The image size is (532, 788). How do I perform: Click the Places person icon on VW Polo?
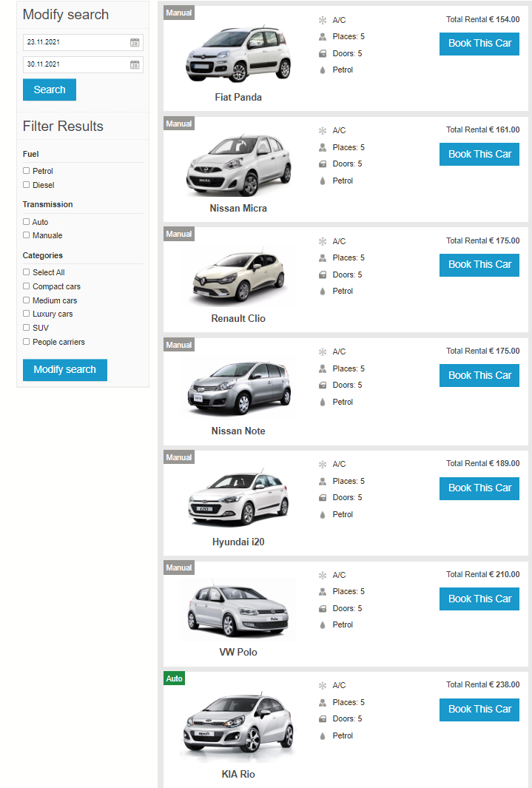[x=323, y=591]
